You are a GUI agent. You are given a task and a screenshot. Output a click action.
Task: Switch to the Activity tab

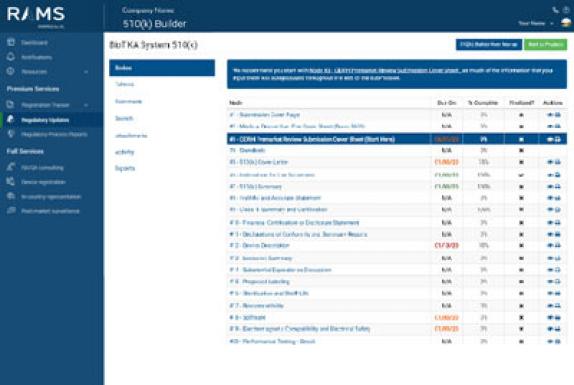point(124,152)
